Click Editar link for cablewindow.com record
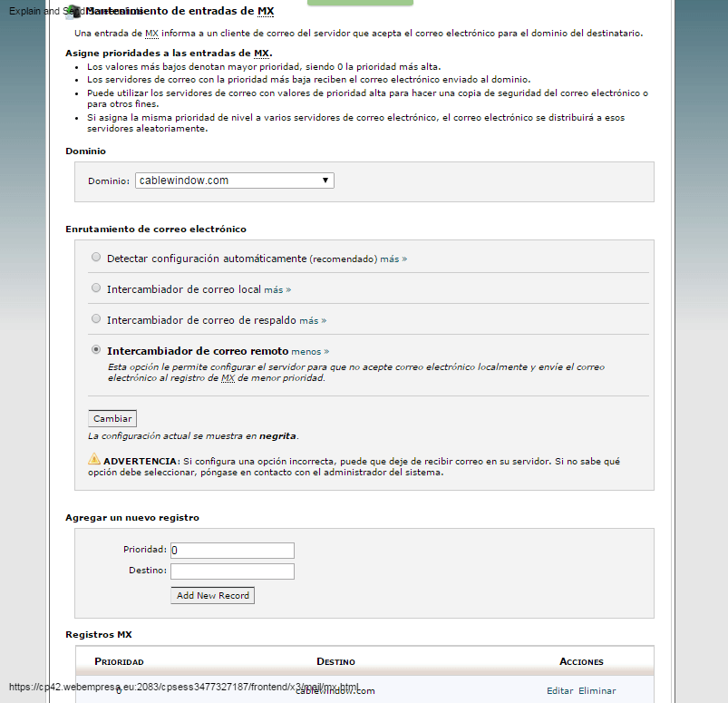Image resolution: width=728 pixels, height=703 pixels. [560, 691]
